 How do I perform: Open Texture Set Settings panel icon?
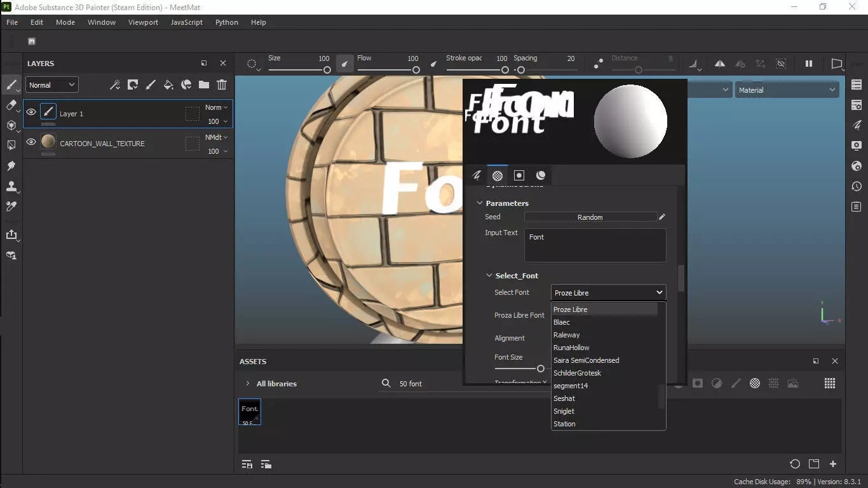click(857, 105)
